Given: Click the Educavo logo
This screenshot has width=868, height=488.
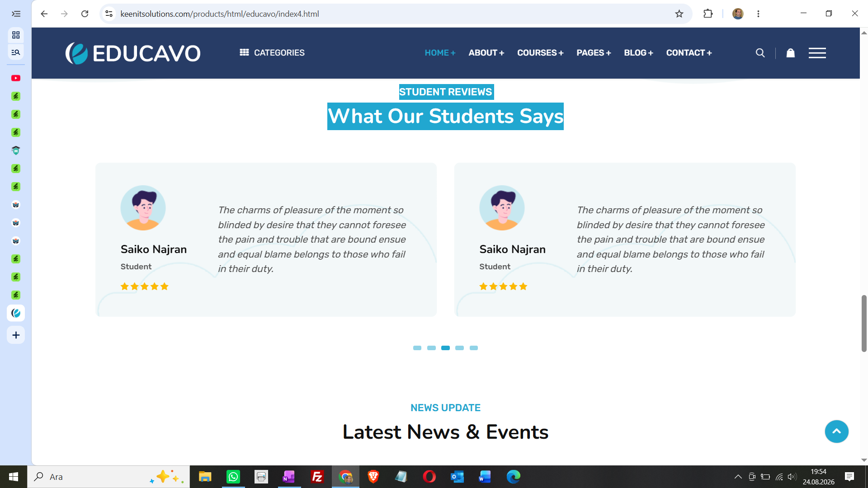Looking at the screenshot, I should [132, 53].
